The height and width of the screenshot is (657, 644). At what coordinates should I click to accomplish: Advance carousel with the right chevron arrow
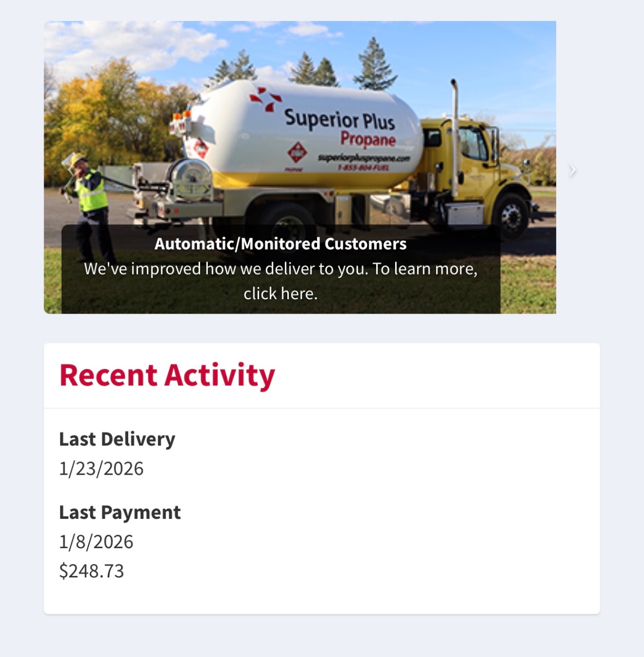[x=573, y=170]
